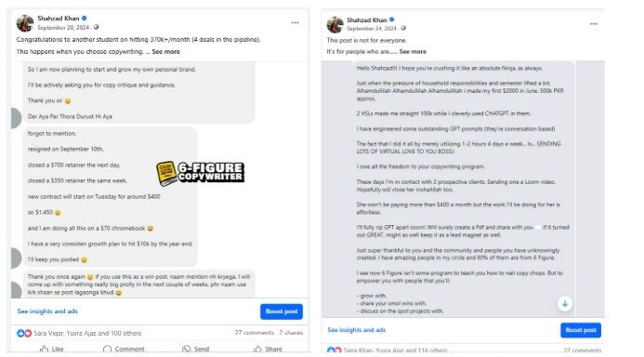Click the verified badge on the left post
The height and width of the screenshot is (357, 644).
coord(85,18)
